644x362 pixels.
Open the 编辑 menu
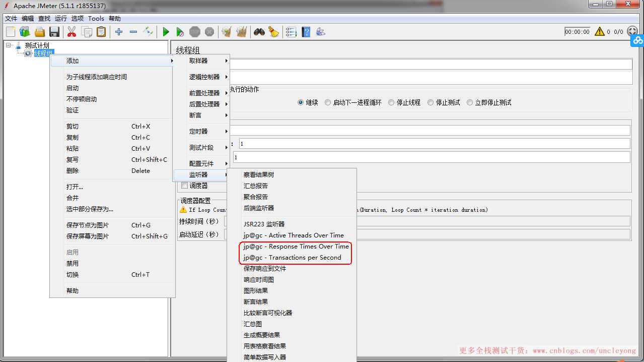pyautogui.click(x=28, y=18)
